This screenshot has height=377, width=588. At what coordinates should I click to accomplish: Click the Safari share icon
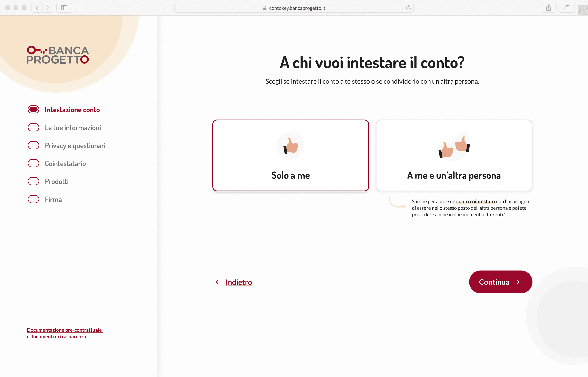[548, 8]
